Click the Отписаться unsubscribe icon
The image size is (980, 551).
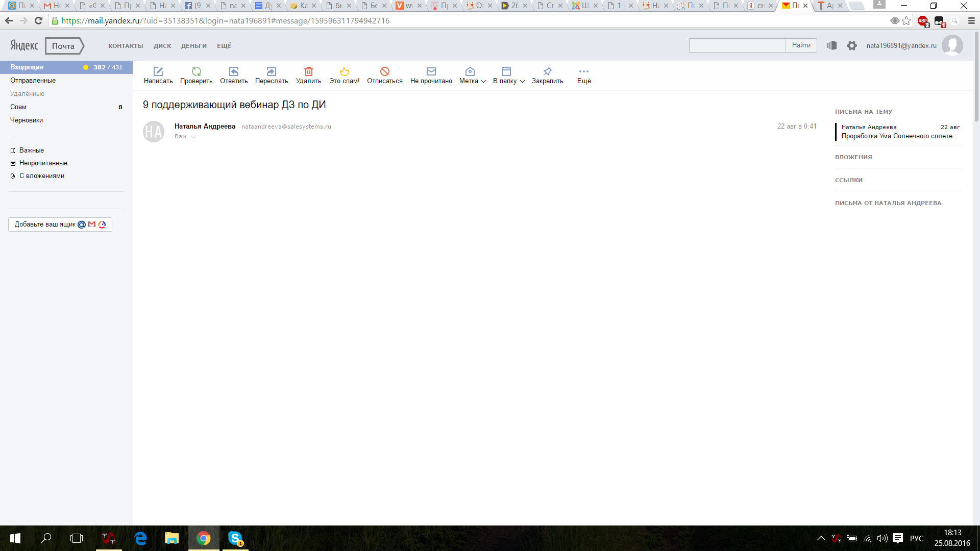click(x=384, y=71)
